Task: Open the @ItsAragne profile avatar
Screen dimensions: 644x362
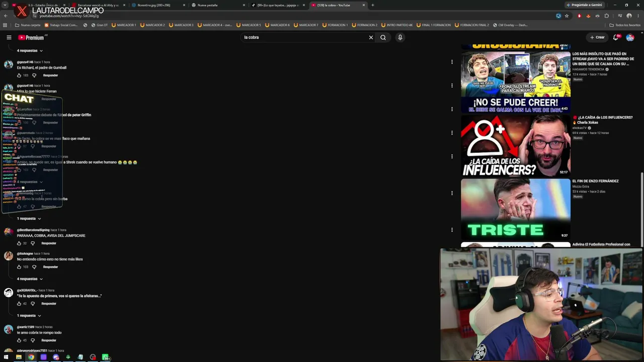Action: point(9,256)
